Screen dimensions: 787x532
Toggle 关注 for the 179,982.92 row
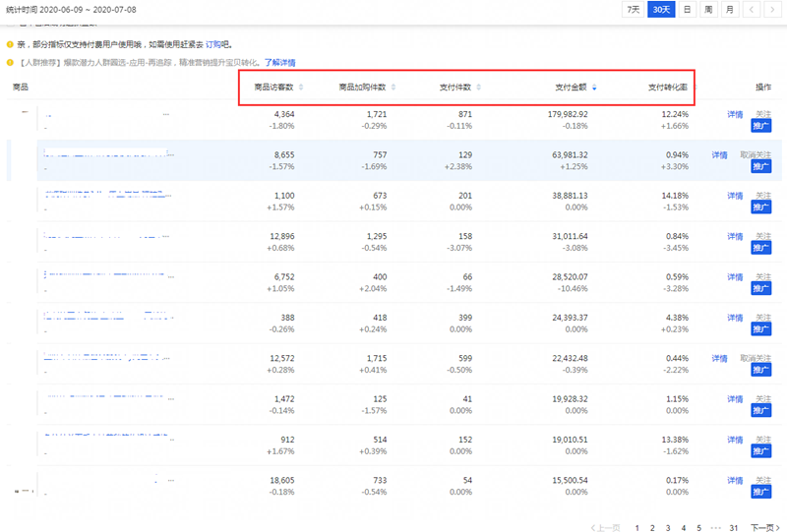(x=763, y=114)
